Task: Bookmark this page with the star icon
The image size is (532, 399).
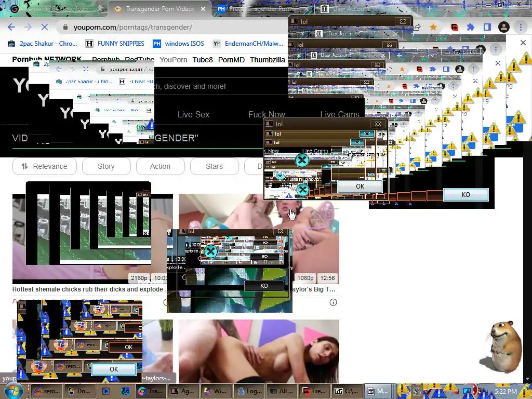Action: coord(433,27)
